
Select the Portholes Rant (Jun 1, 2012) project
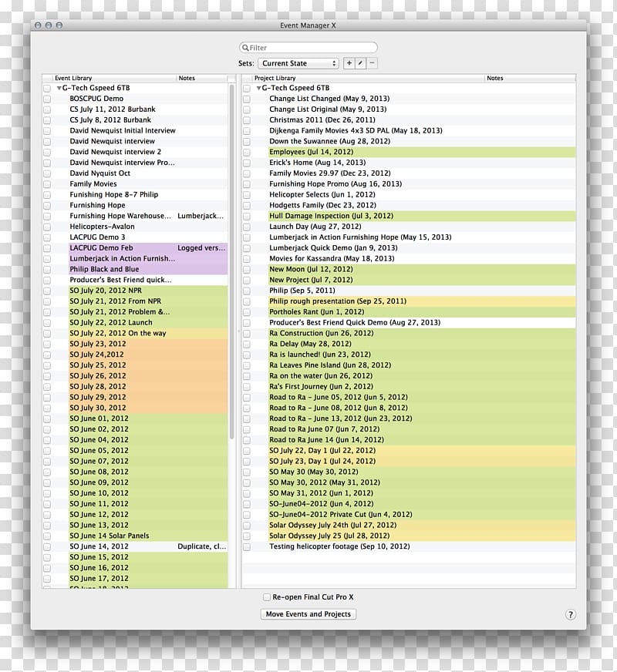coord(316,312)
